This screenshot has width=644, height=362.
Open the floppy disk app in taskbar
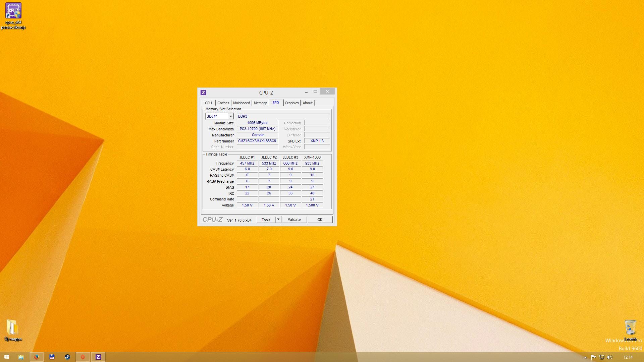point(52,357)
